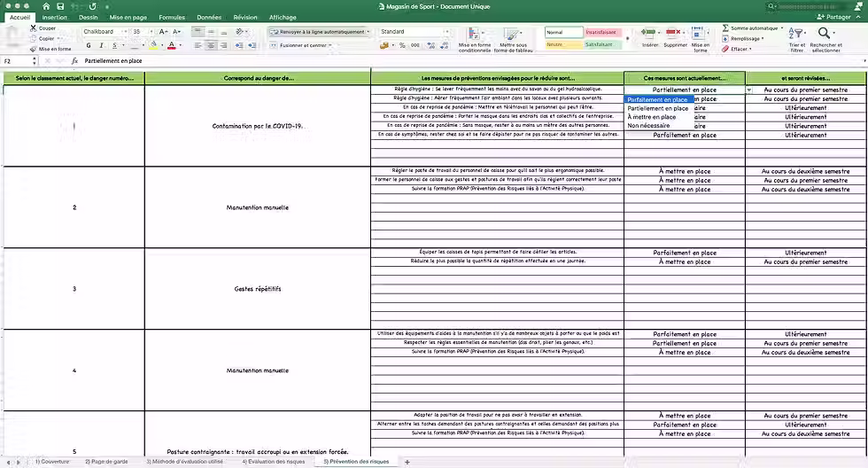This screenshot has width=868, height=468.
Task: Click the Couper scissors icon
Action: [x=34, y=27]
